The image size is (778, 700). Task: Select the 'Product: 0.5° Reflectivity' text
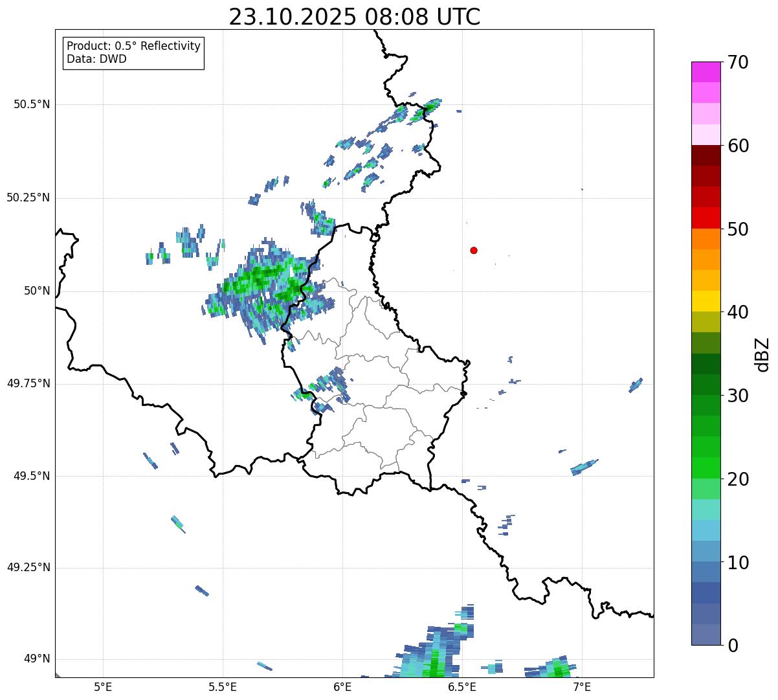(x=134, y=47)
